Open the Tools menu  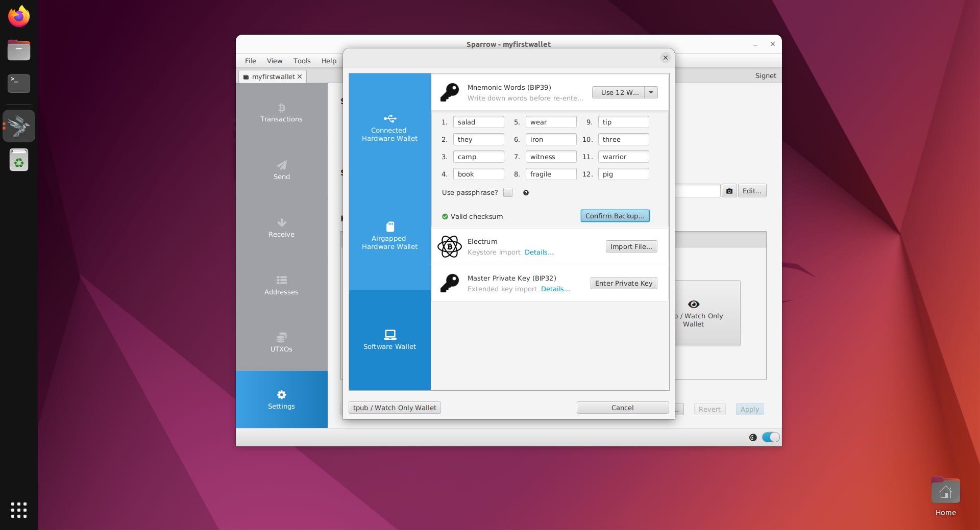click(x=302, y=61)
